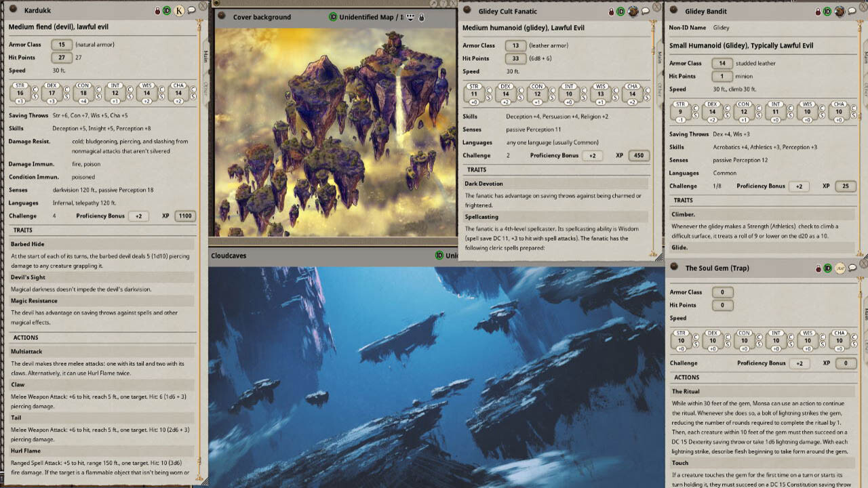Roll Karduk's STR check with the S button
This screenshot has width=868, height=488.
tap(35, 96)
